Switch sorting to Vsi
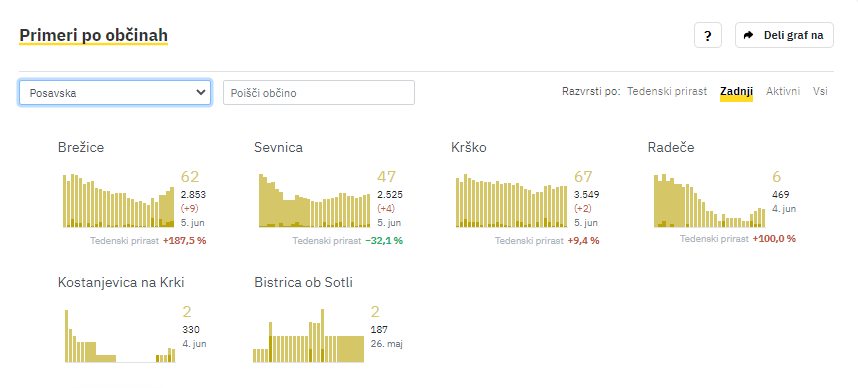This screenshot has width=858, height=388. [820, 91]
